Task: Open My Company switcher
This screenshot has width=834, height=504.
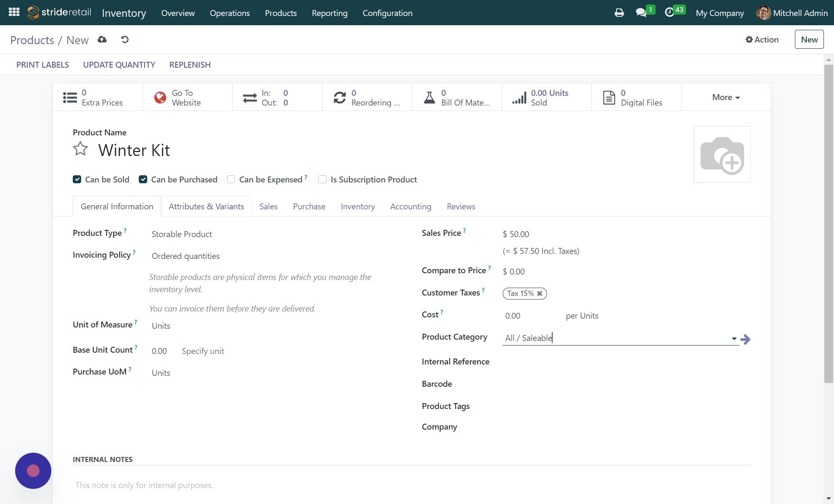Action: click(x=720, y=13)
